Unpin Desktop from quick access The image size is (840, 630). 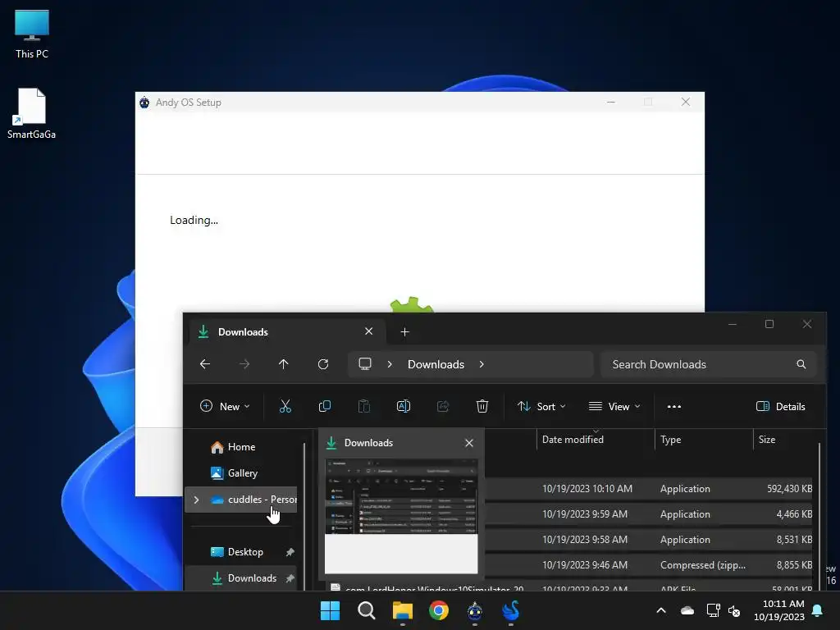(290, 552)
